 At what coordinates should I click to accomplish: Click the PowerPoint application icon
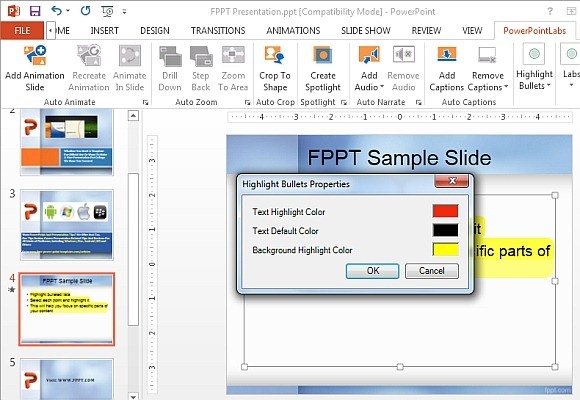pos(14,11)
